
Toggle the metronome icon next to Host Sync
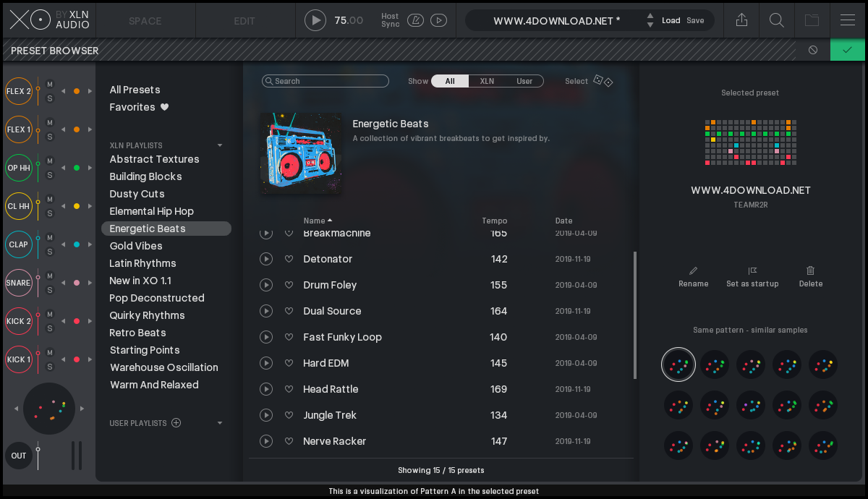tap(415, 20)
